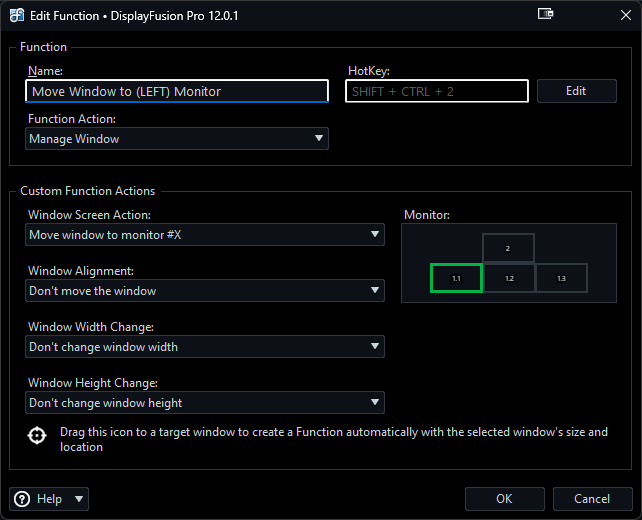Choose monitor 1.2 in the Monitor layout
Image resolution: width=642 pixels, height=520 pixels.
509,278
